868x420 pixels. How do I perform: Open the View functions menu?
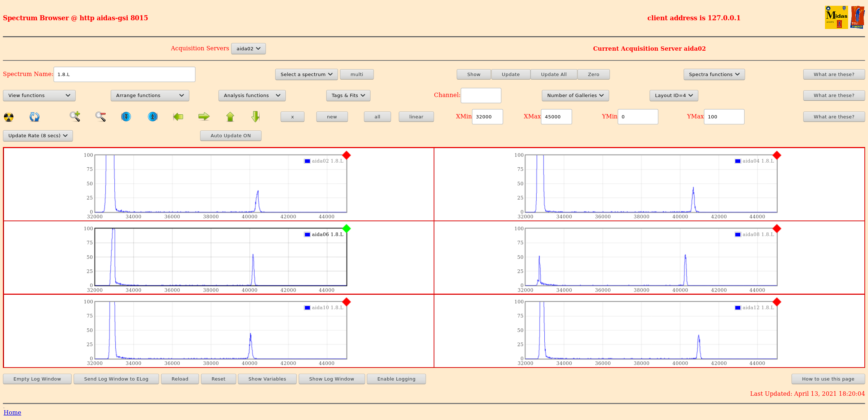[39, 96]
